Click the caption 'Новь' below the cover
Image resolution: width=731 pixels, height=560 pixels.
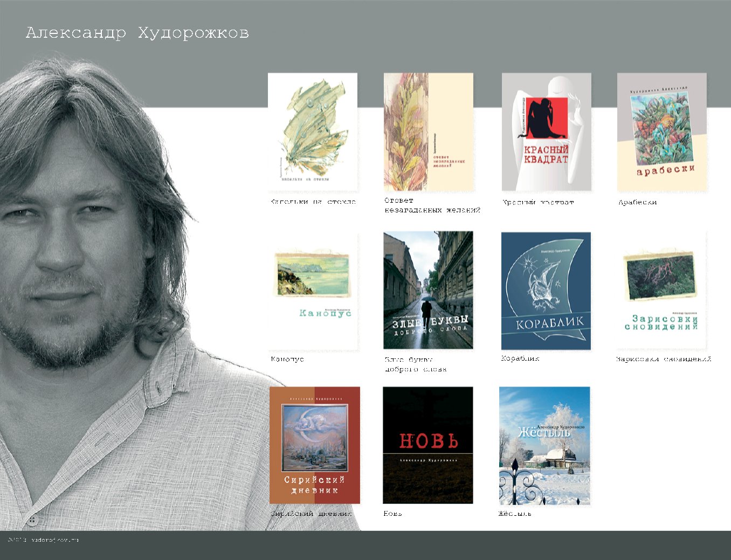pos(393,514)
